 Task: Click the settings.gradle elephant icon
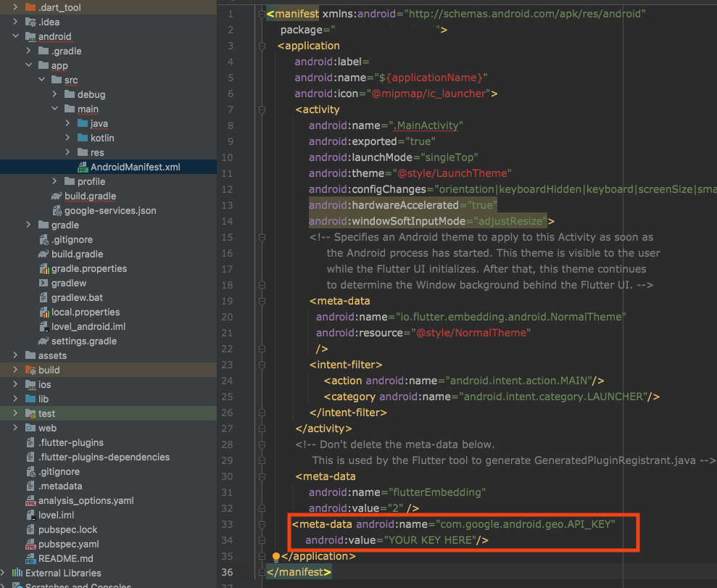tap(43, 341)
